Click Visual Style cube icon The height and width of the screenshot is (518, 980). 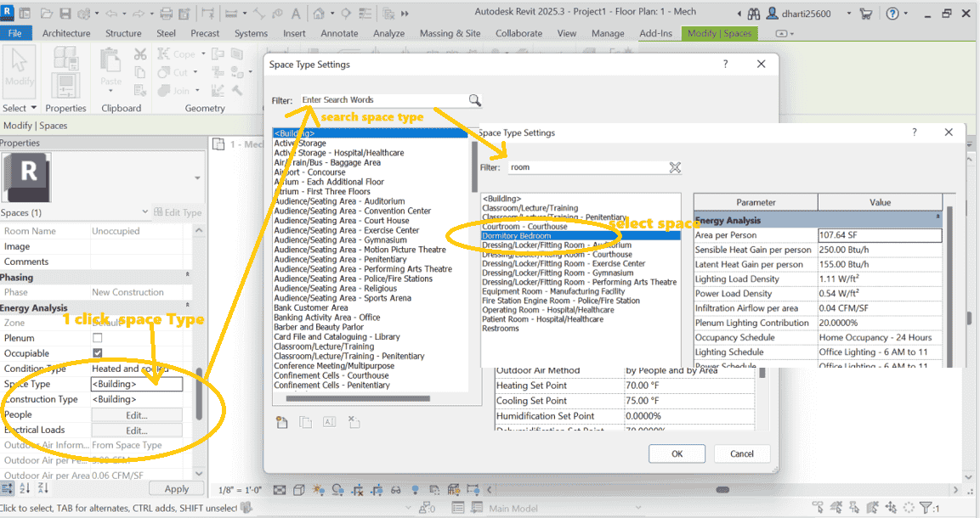coord(298,490)
